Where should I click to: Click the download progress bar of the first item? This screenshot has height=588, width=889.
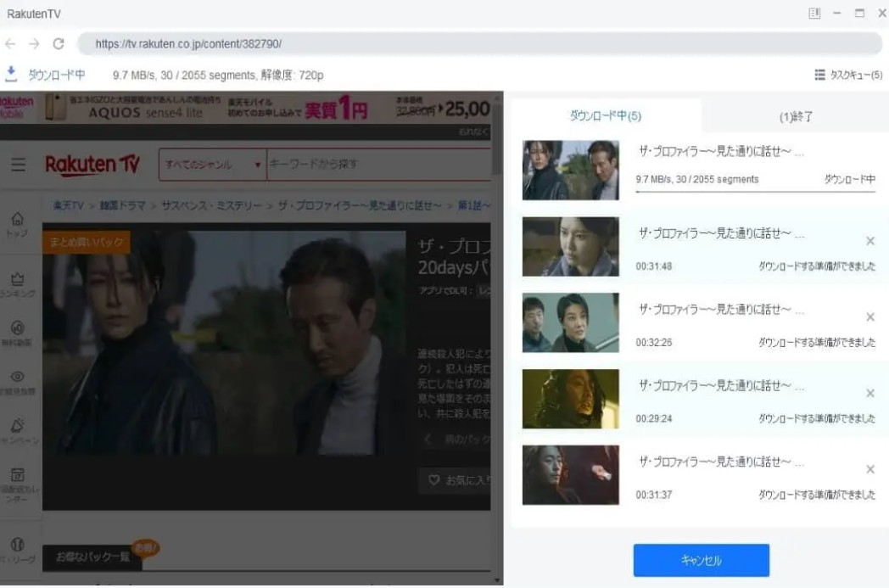pyautogui.click(x=755, y=192)
